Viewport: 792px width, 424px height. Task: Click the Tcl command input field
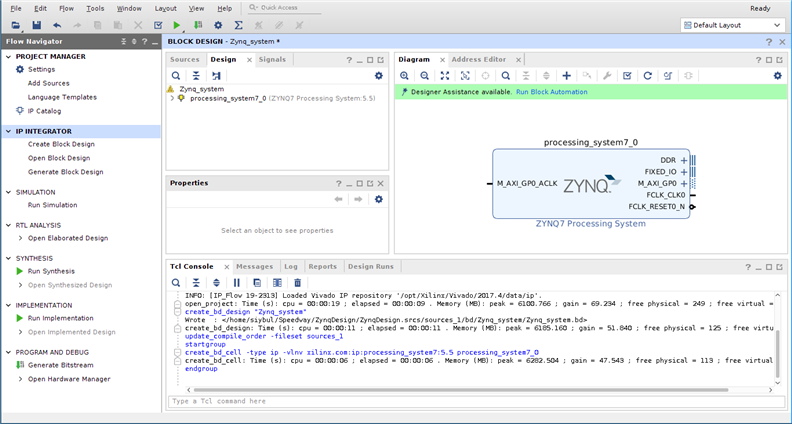click(x=470, y=401)
